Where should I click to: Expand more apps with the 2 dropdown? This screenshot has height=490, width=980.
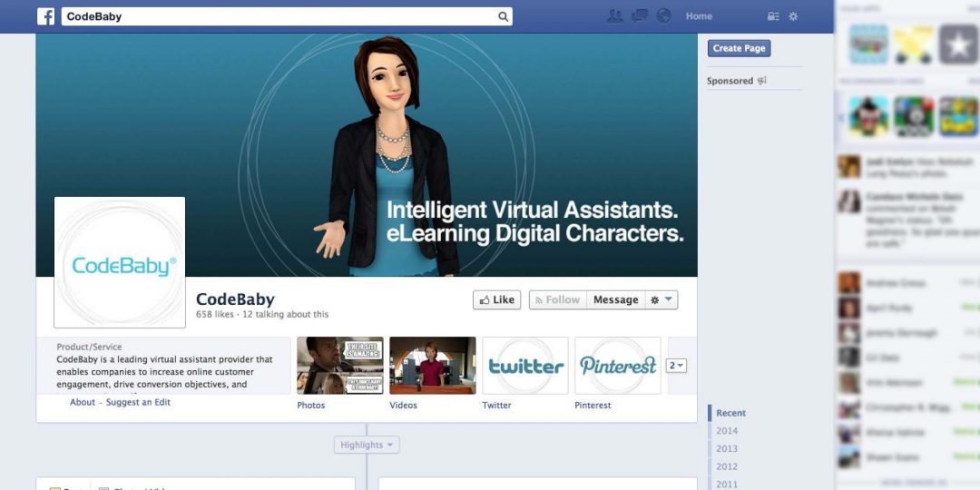coord(676,366)
